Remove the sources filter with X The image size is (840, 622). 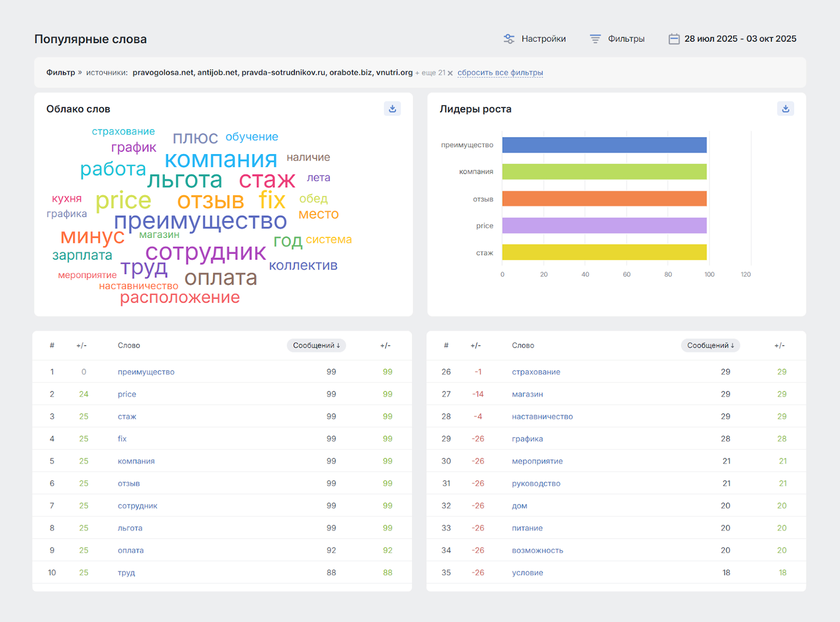pos(450,73)
